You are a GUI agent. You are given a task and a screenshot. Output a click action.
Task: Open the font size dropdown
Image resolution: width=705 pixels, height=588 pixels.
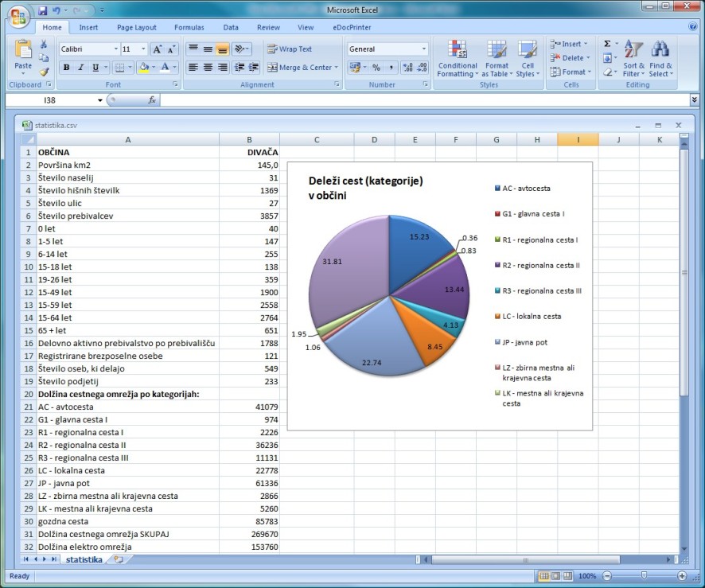point(142,49)
